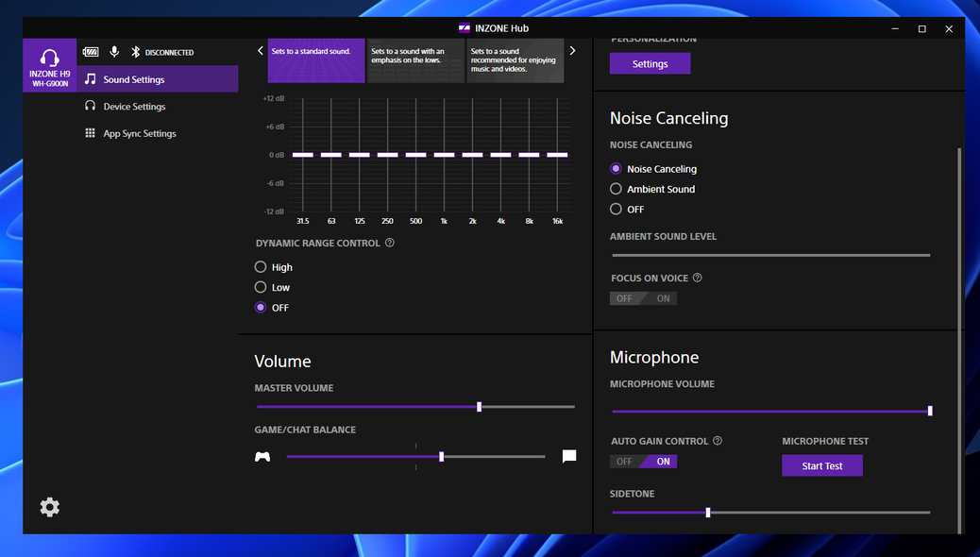Click the Master Volume slider handle
The width and height of the screenshot is (980, 557).
click(x=480, y=407)
